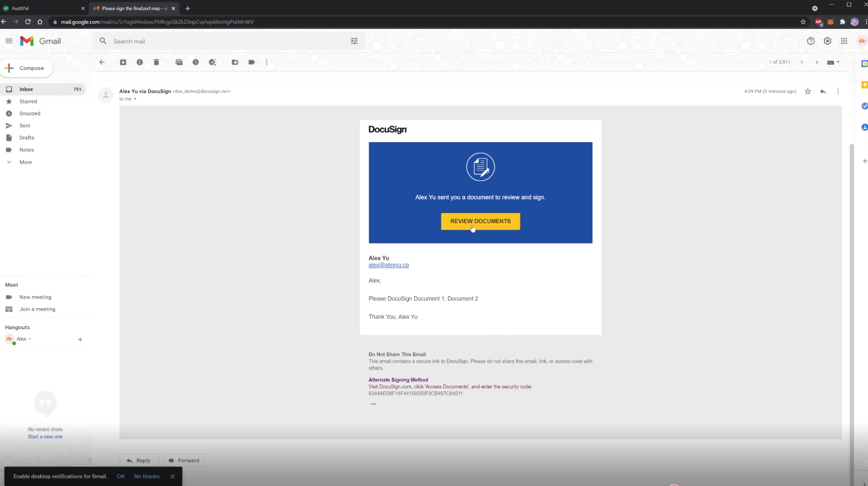Archive this email with the toolbar icon

click(x=123, y=62)
